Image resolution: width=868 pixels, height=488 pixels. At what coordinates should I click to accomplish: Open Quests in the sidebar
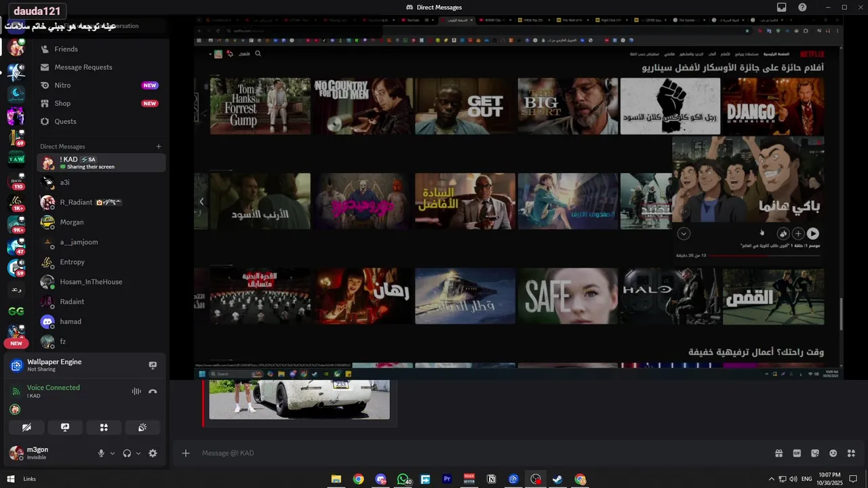[101, 121]
